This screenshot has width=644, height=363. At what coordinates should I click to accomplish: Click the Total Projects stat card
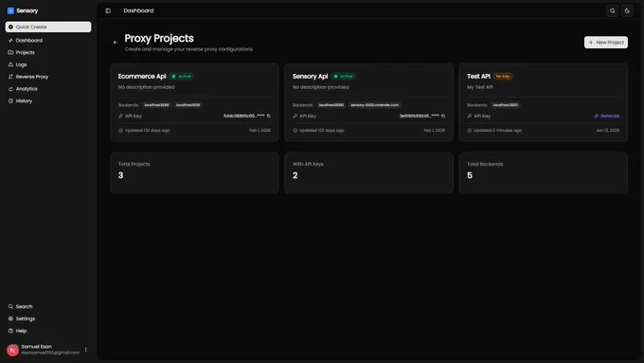tap(194, 172)
